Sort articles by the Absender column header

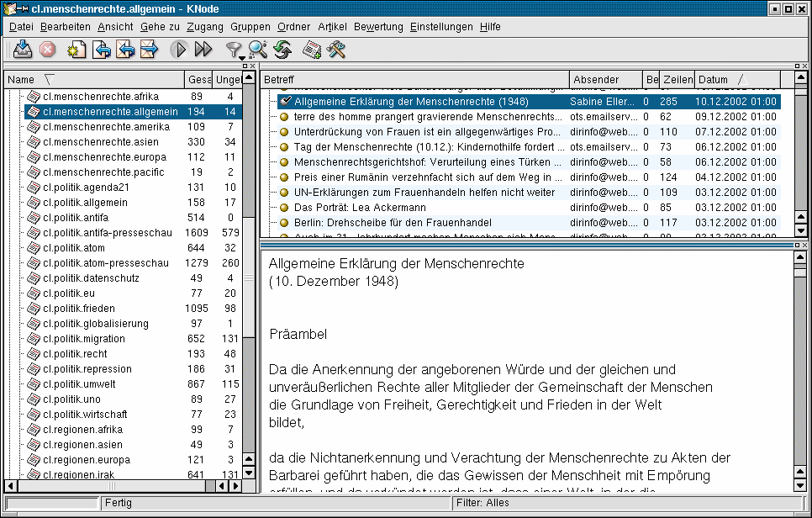[606, 79]
